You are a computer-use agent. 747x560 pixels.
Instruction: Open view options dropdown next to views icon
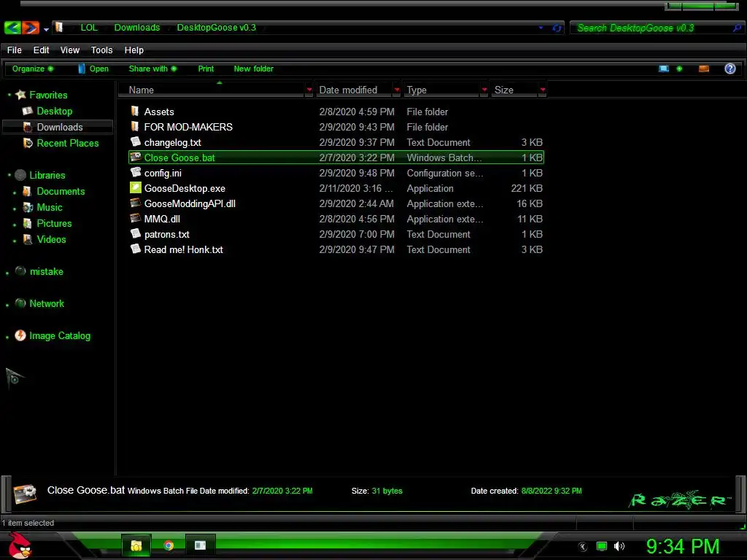(x=679, y=69)
